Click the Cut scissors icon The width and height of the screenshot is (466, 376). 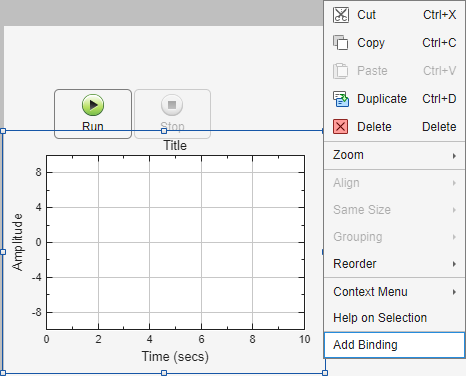click(341, 15)
